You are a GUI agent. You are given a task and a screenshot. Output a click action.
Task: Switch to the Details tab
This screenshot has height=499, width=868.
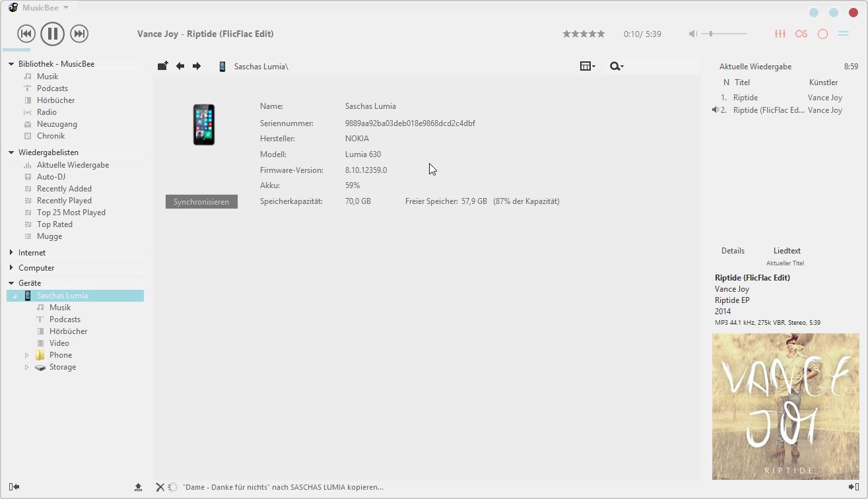point(733,251)
